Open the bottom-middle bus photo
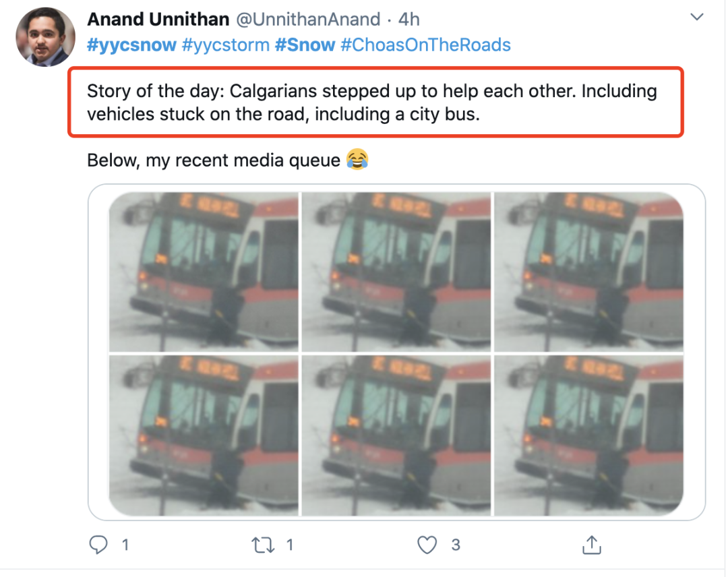This screenshot has height=577, width=728. click(x=396, y=435)
